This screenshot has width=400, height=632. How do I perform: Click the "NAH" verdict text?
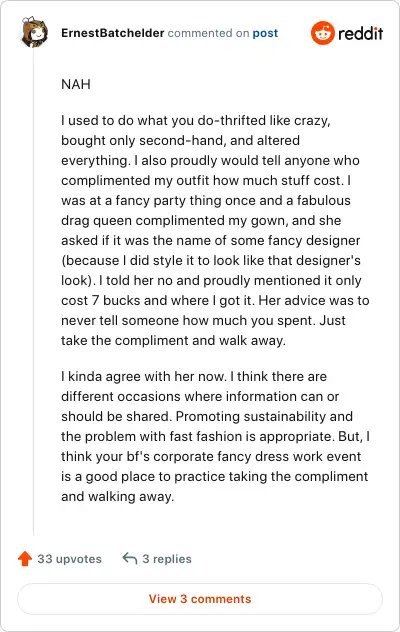[76, 84]
